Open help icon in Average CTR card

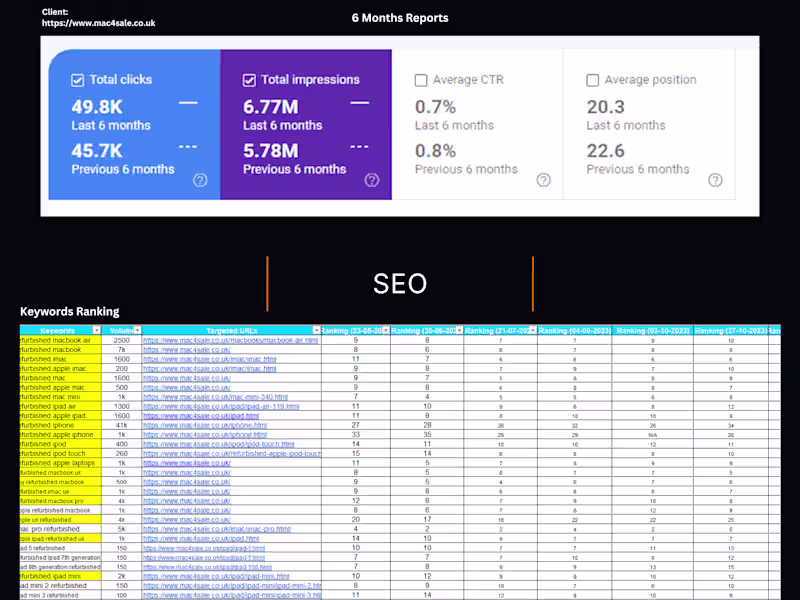pyautogui.click(x=543, y=180)
